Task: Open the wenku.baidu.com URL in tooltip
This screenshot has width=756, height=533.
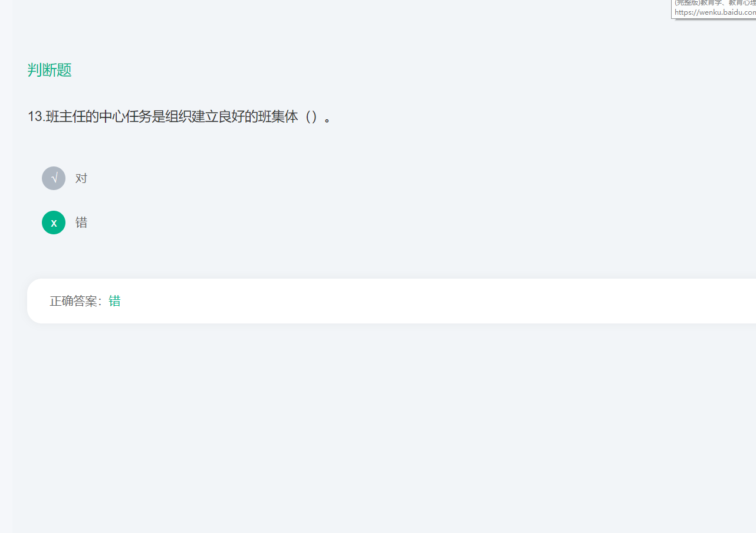Action: click(x=715, y=12)
